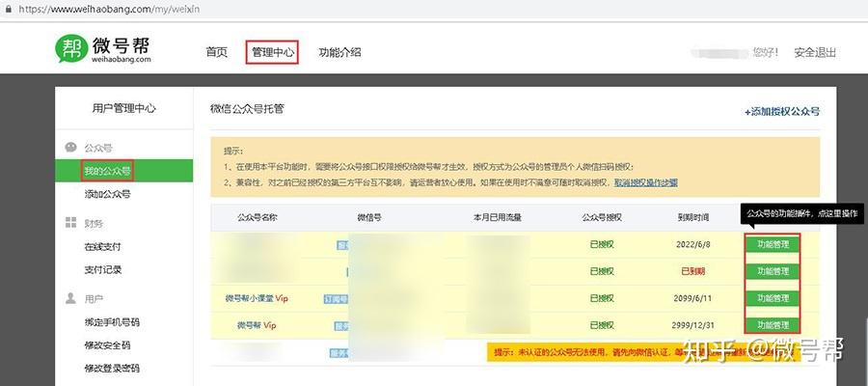Open 绑定手机号码 sidebar item
This screenshot has height=386, width=868.
pos(112,322)
